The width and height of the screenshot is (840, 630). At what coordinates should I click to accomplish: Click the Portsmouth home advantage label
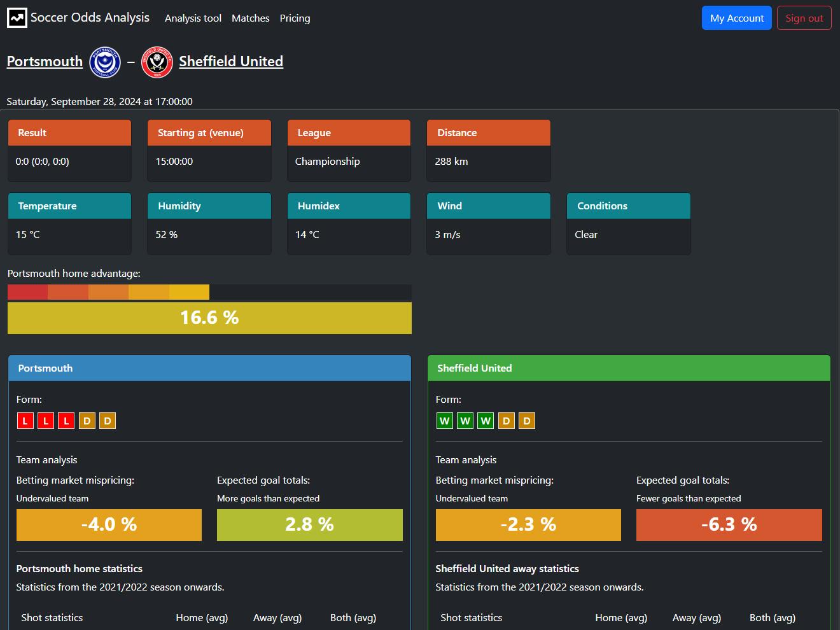point(74,274)
